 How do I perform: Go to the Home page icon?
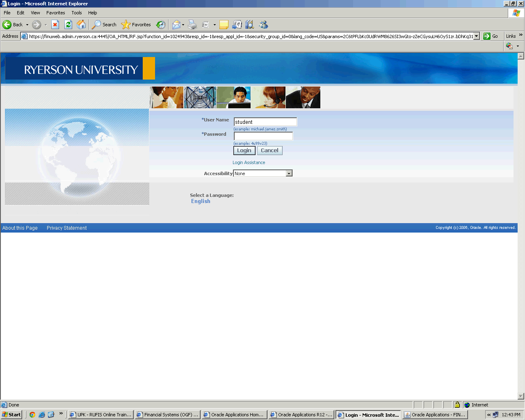tap(81, 25)
